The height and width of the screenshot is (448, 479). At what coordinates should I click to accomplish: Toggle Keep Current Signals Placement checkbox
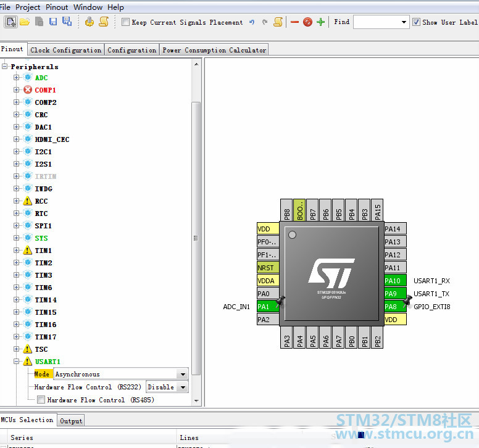(125, 22)
